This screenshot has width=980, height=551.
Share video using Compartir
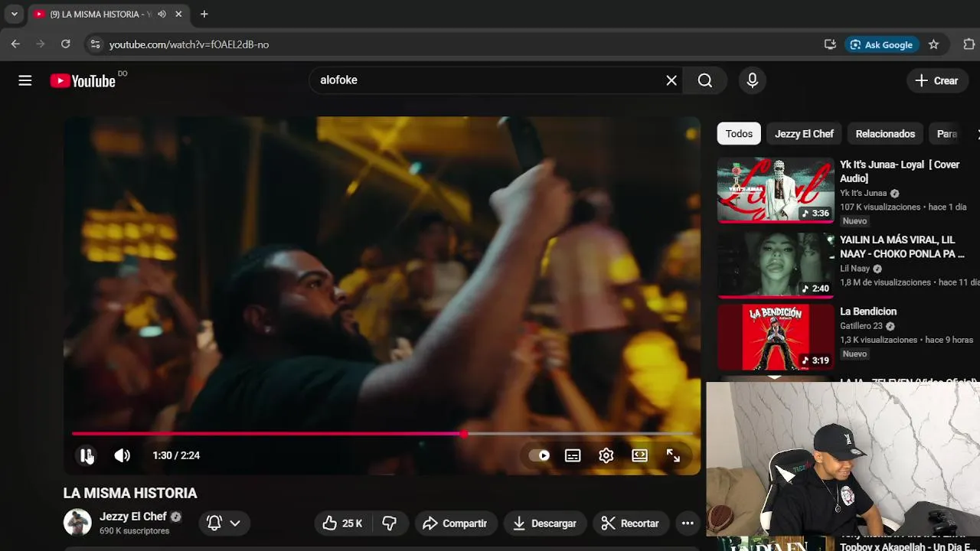pyautogui.click(x=455, y=523)
